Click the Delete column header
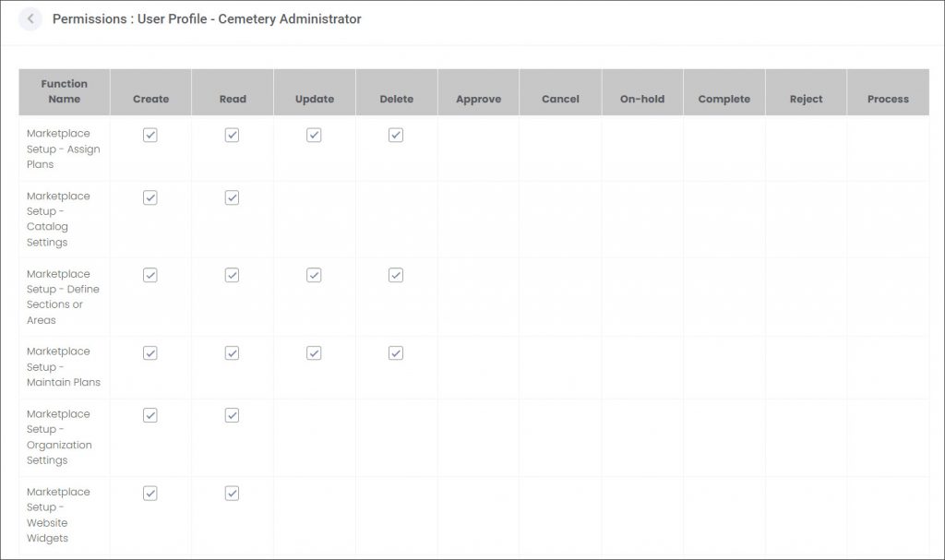The image size is (945, 560). [397, 91]
